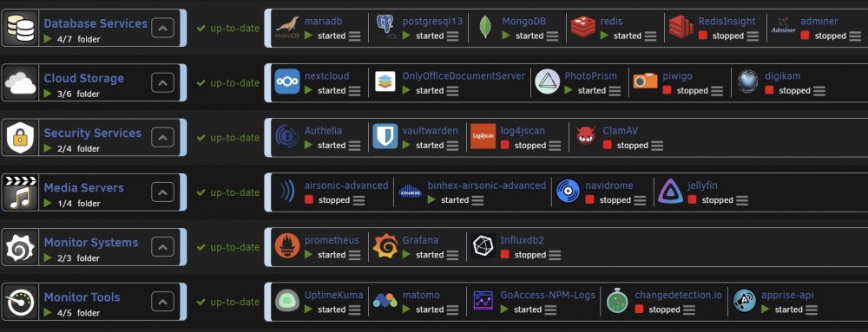
Task: Open the Monitor Systems folder link
Action: coord(91,243)
